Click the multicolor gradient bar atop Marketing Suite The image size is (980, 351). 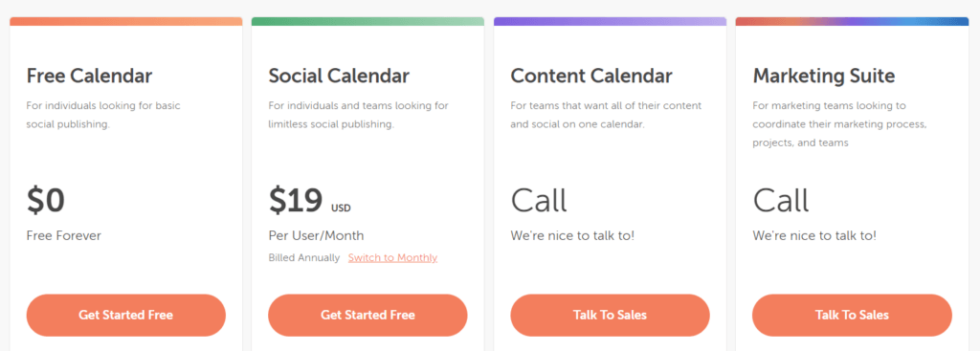click(852, 21)
